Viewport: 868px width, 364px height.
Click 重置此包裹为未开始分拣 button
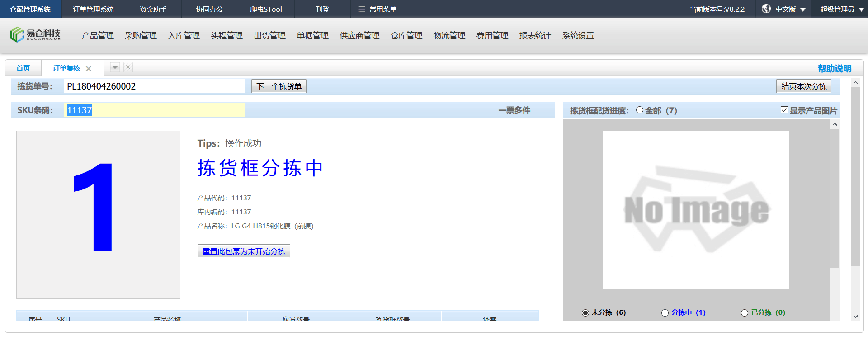[x=244, y=251]
